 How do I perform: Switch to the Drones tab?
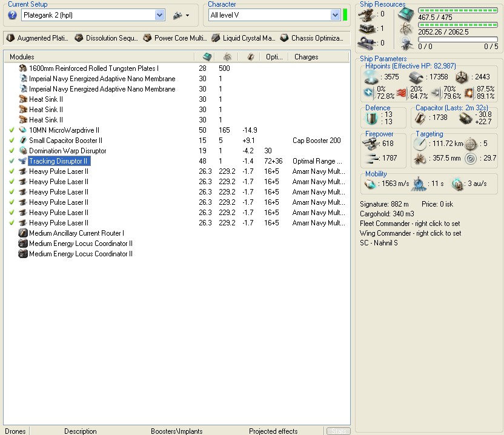(16, 431)
